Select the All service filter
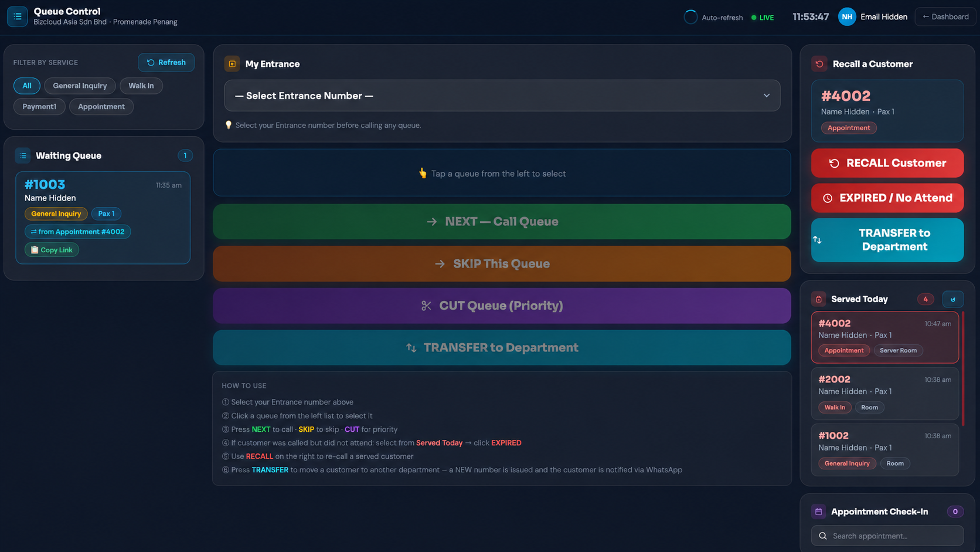 (x=27, y=86)
